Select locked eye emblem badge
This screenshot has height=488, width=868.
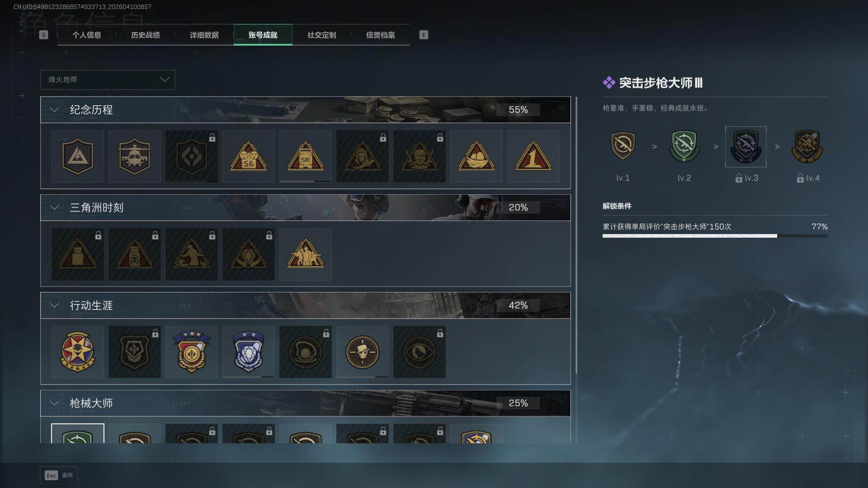pos(419,352)
